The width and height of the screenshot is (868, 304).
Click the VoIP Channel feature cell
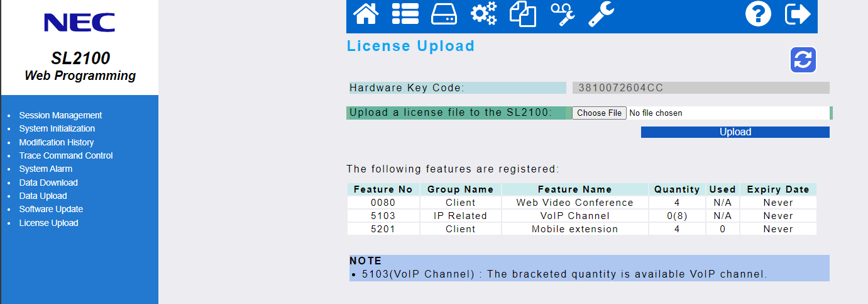tap(575, 216)
